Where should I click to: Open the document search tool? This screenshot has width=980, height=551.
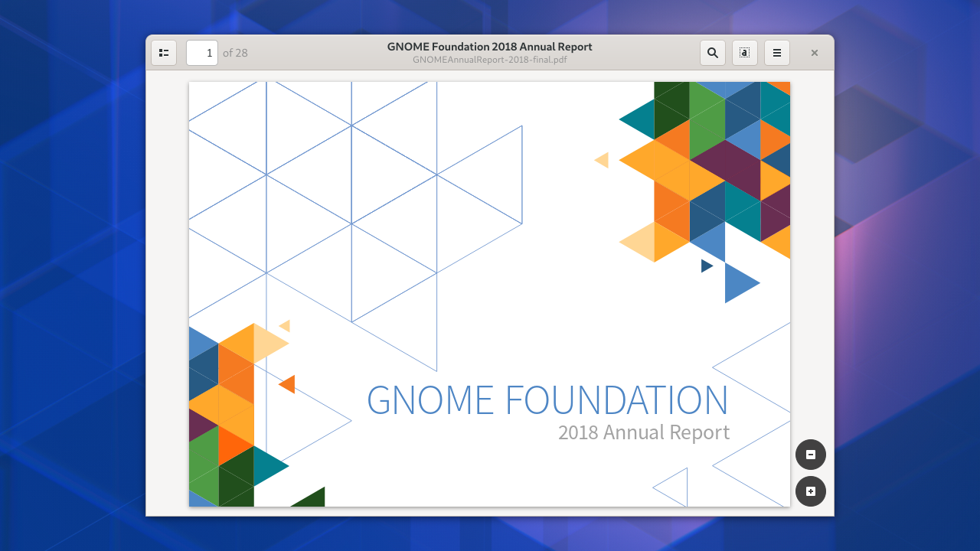click(x=713, y=53)
